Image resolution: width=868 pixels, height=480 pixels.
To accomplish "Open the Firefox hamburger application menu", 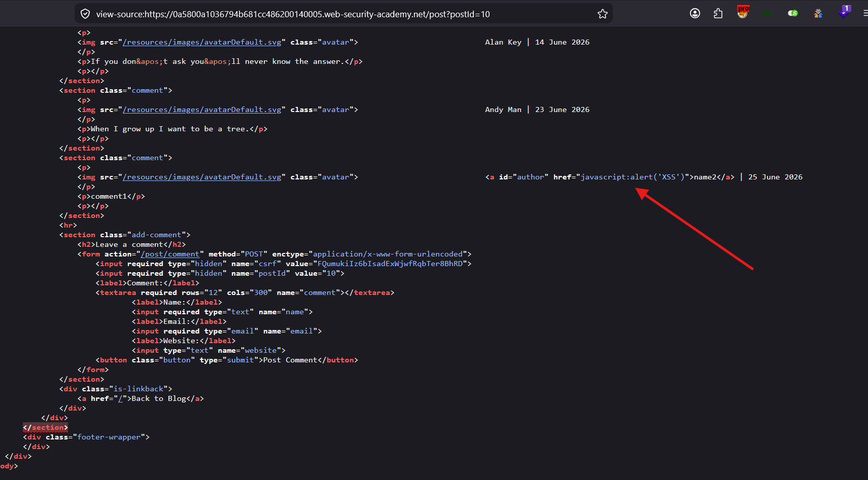I will coord(865,14).
